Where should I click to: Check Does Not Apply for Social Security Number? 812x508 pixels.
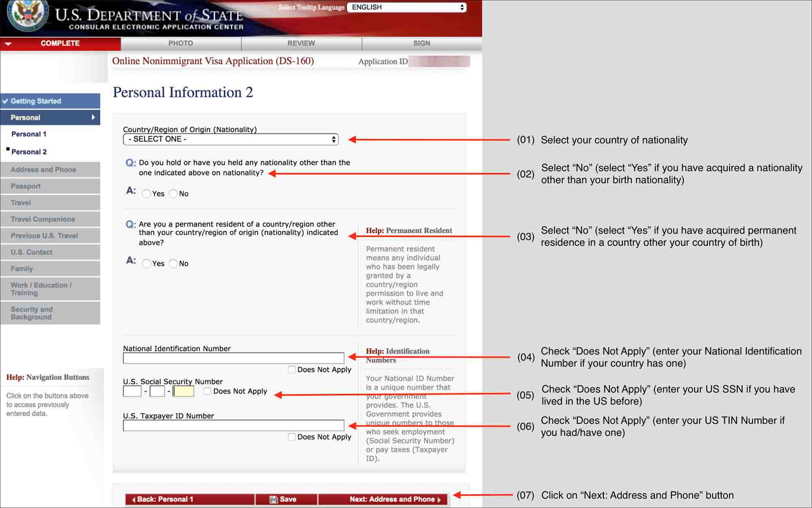coord(207,391)
